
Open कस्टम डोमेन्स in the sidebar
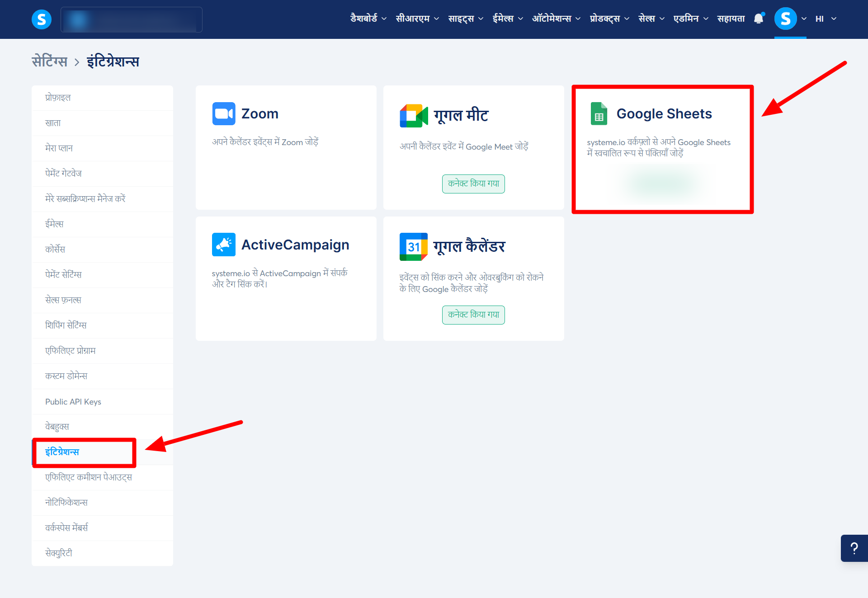102,376
